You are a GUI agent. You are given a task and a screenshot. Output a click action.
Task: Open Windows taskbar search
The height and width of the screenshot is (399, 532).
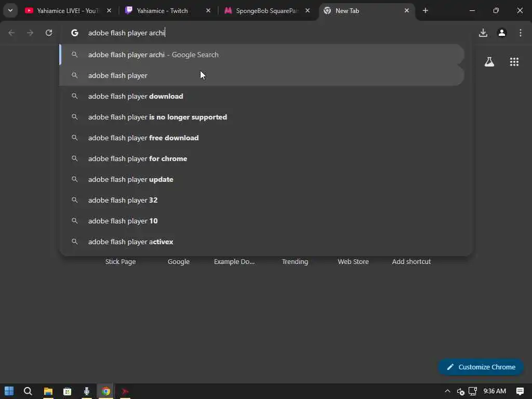tap(28, 391)
